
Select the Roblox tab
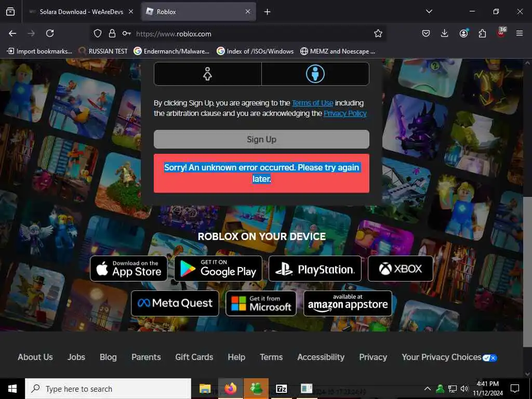[x=198, y=12]
